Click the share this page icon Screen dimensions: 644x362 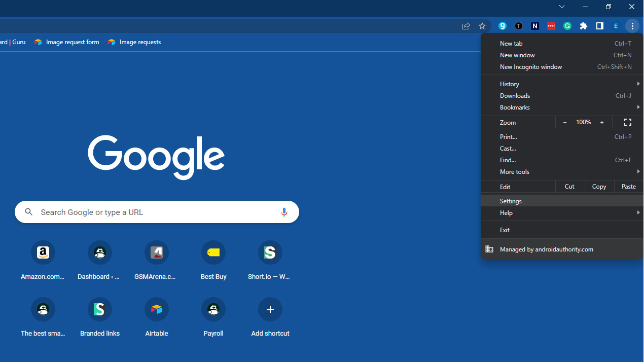point(466,26)
